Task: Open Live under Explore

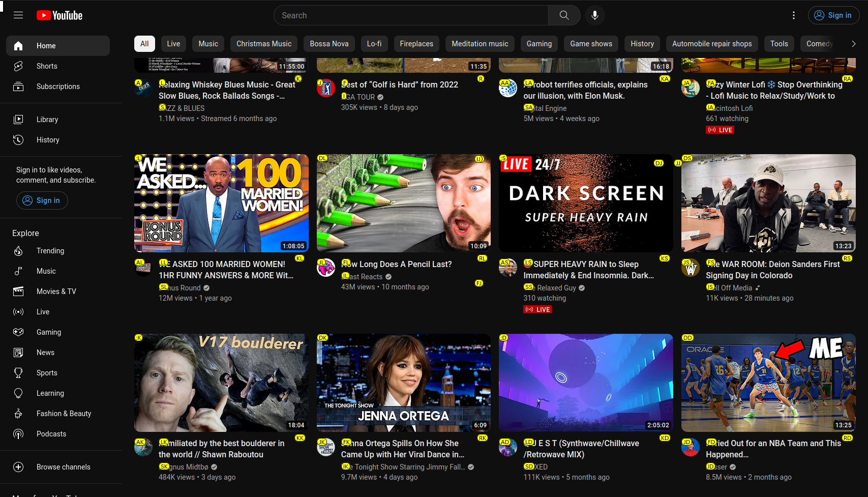Action: click(x=58, y=312)
